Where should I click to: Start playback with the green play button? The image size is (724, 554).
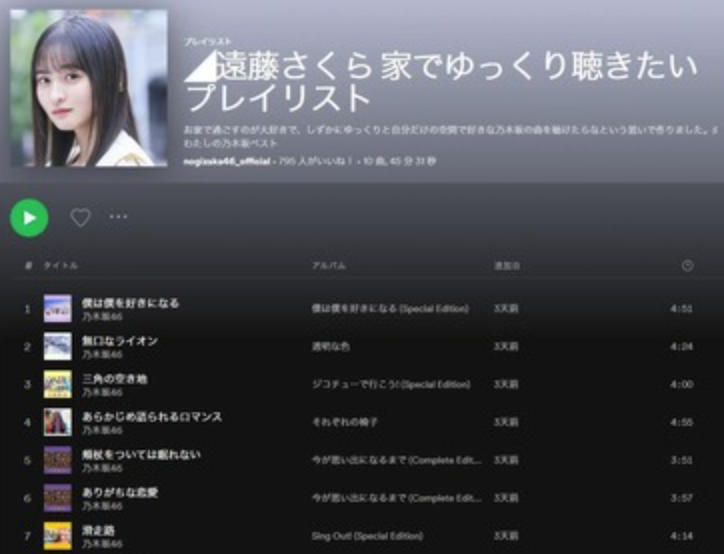click(29, 217)
